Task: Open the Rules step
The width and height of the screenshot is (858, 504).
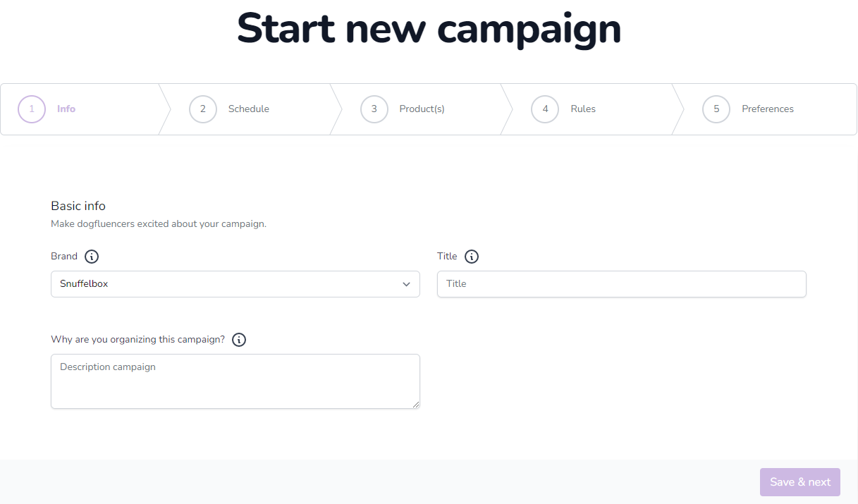Action: [583, 109]
